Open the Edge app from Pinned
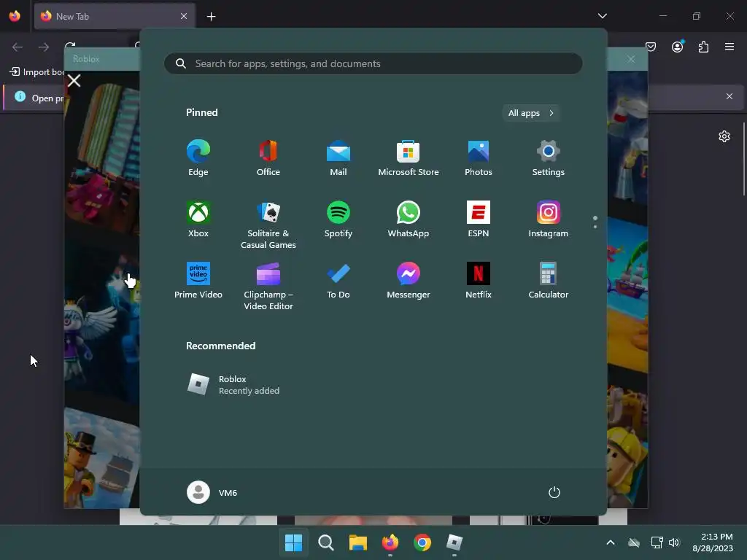 [x=198, y=158]
